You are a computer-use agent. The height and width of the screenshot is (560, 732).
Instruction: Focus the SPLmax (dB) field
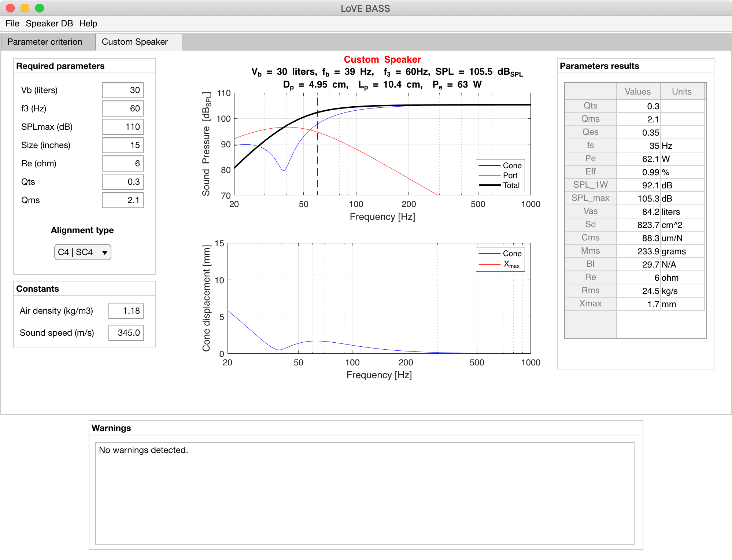click(122, 127)
